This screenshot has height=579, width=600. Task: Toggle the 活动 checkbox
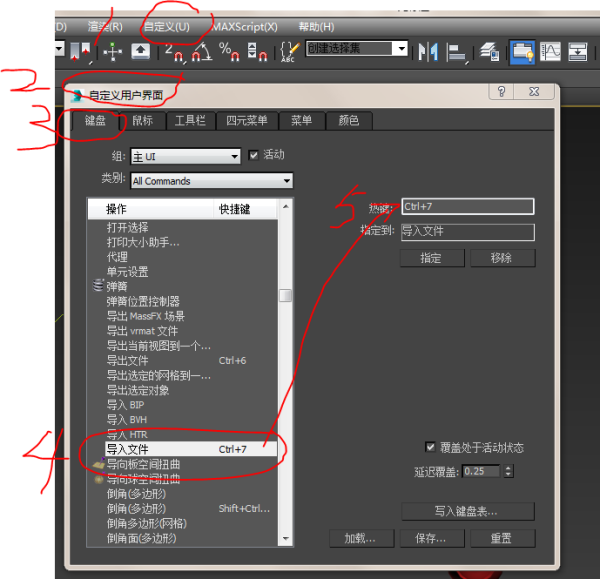point(253,155)
